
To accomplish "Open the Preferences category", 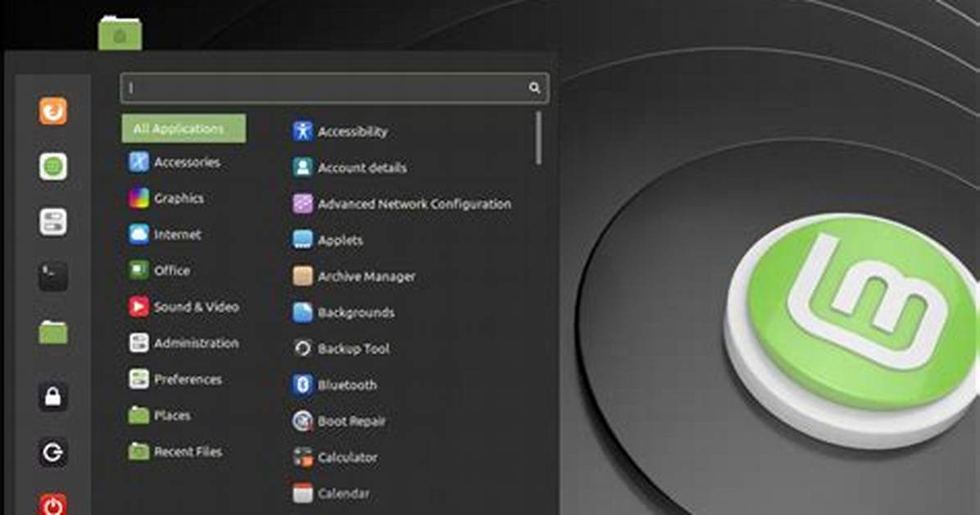I will point(188,379).
